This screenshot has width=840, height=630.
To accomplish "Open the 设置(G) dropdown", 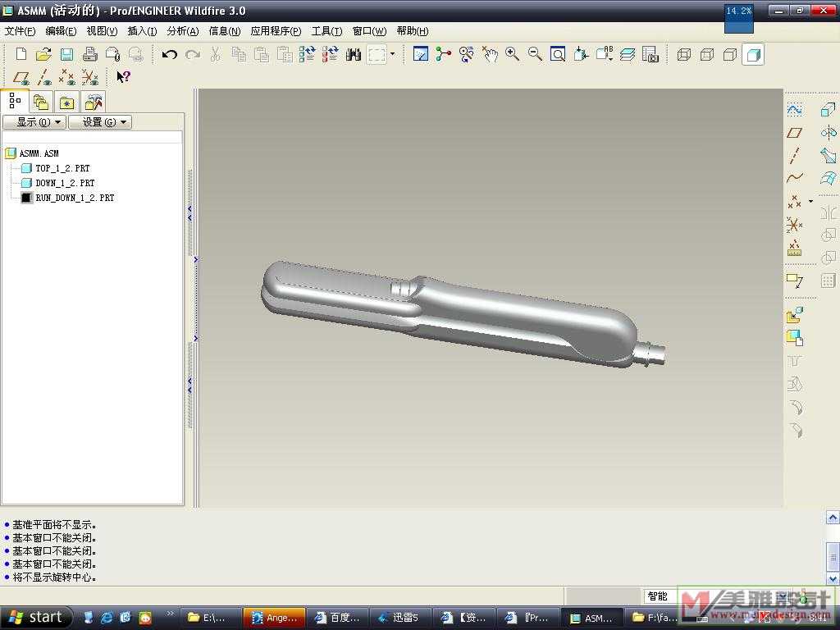I will 100,122.
